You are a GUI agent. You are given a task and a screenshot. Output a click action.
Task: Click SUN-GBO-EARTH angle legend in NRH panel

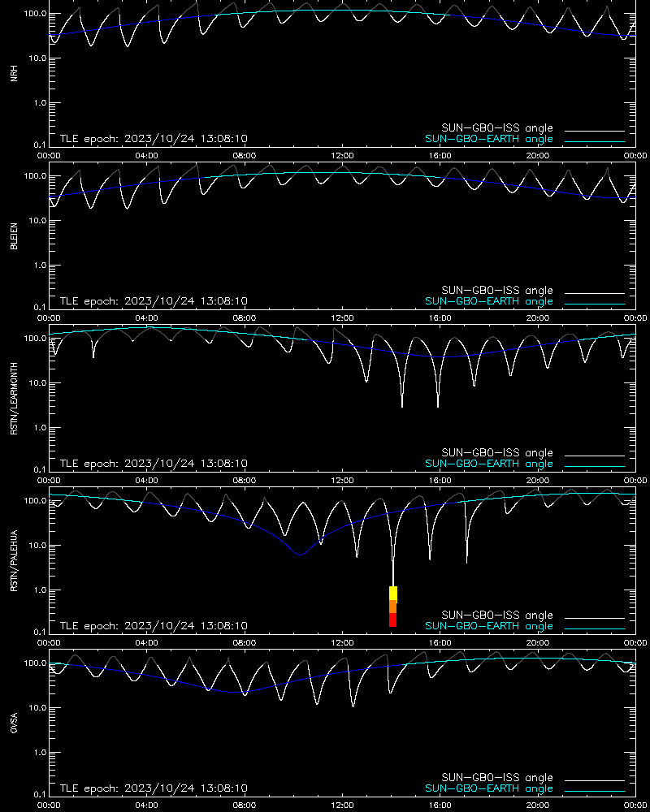(x=489, y=139)
